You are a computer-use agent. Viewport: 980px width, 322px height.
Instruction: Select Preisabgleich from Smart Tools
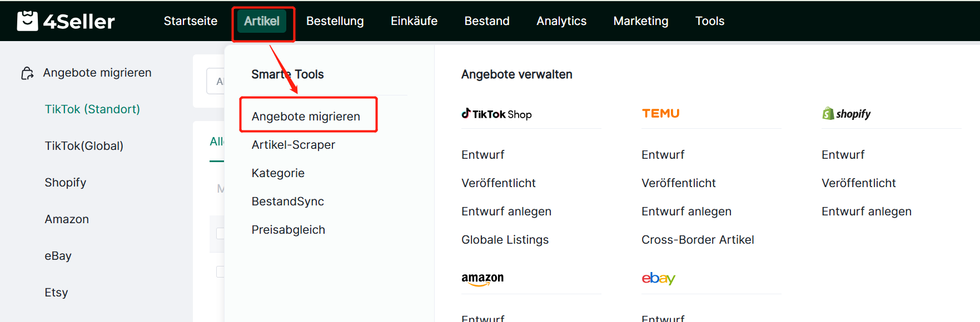click(x=288, y=230)
